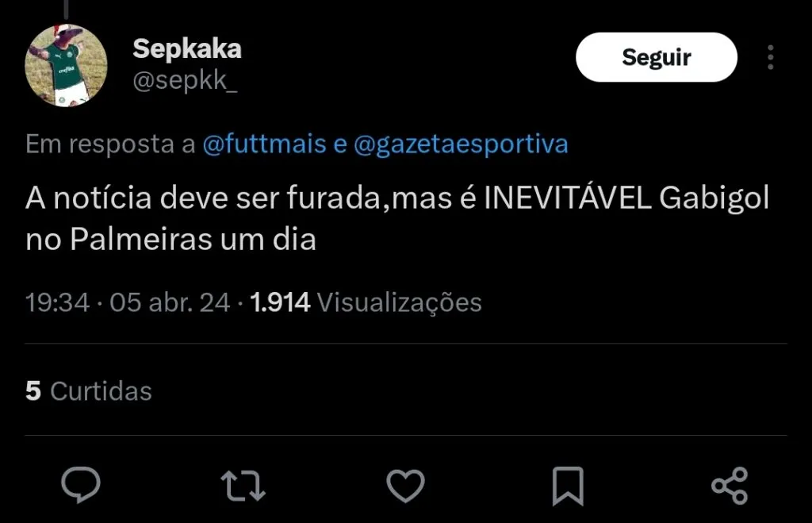Click the tweet text ending 'Palmeiras um dia'
This screenshot has width=812, height=523.
coord(171,239)
